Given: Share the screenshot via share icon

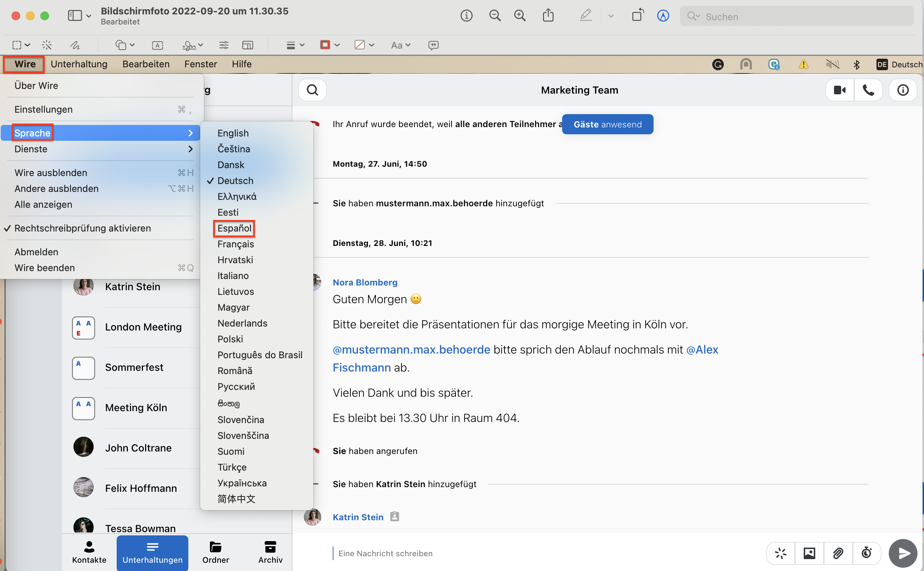Looking at the screenshot, I should pyautogui.click(x=548, y=15).
